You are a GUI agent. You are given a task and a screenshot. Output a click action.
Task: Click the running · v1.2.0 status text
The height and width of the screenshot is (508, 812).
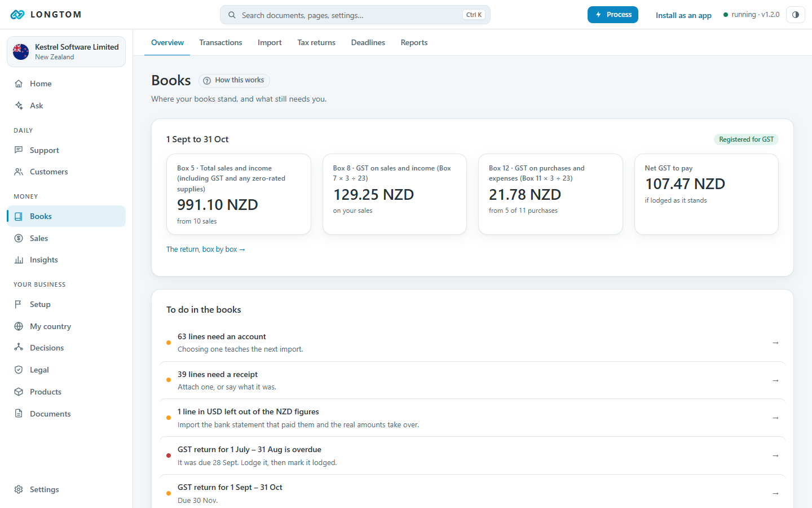752,15
